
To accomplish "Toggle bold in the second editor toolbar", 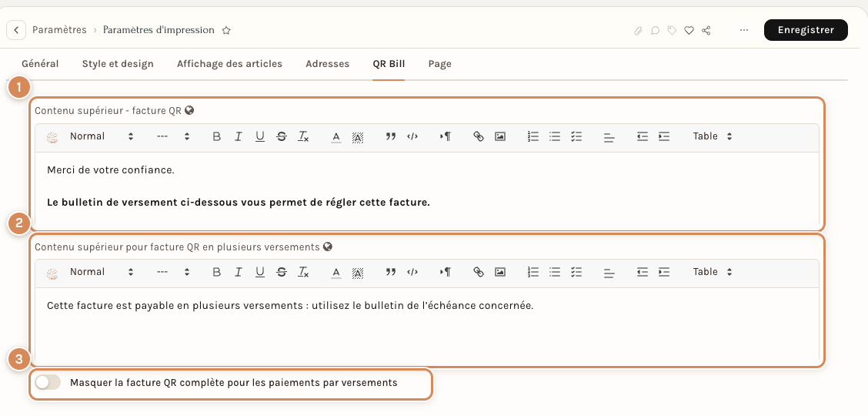I will coord(217,273).
